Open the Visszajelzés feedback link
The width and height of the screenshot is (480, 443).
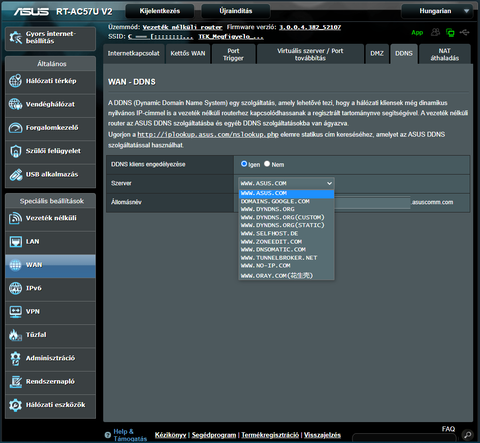(322, 435)
